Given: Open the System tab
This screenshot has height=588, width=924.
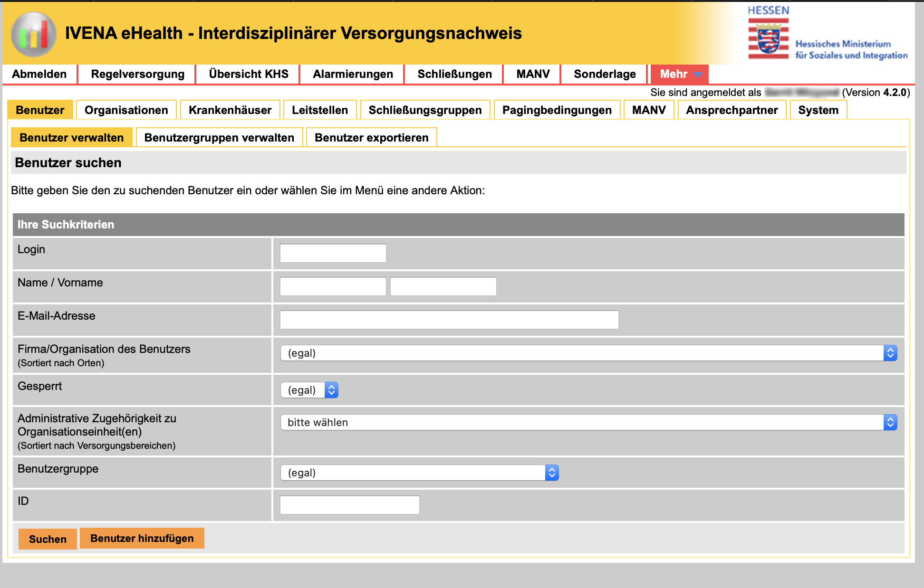Looking at the screenshot, I should coord(818,110).
